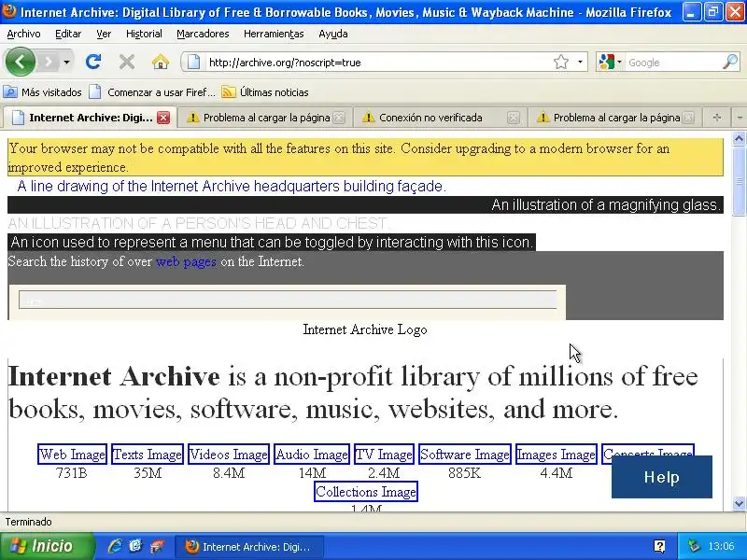Click the headquarters building façade link

click(232, 186)
